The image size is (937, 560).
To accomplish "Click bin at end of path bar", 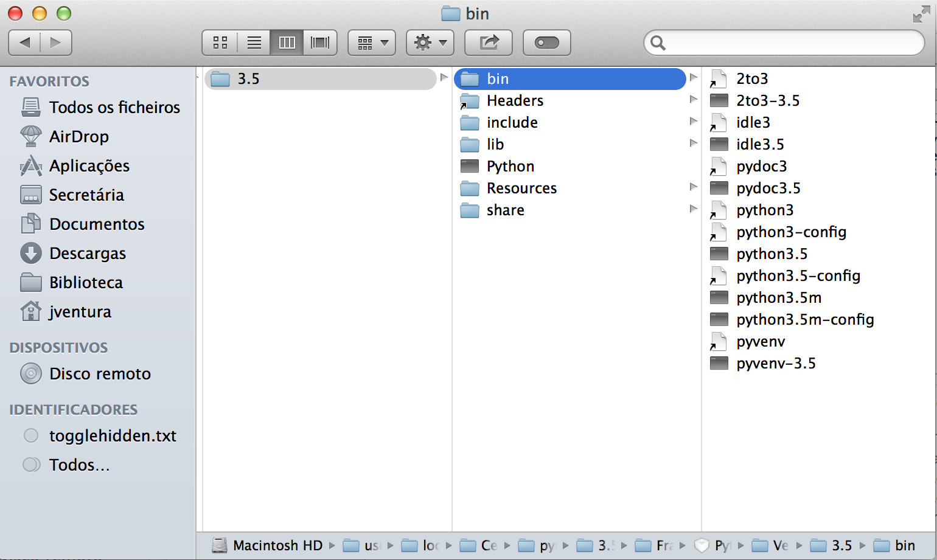I will coord(894,545).
